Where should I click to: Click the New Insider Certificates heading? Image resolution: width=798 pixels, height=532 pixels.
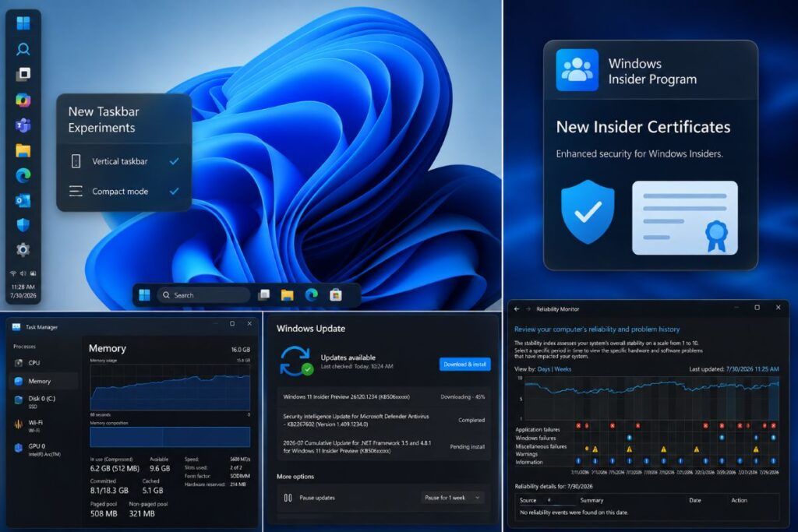click(x=643, y=127)
